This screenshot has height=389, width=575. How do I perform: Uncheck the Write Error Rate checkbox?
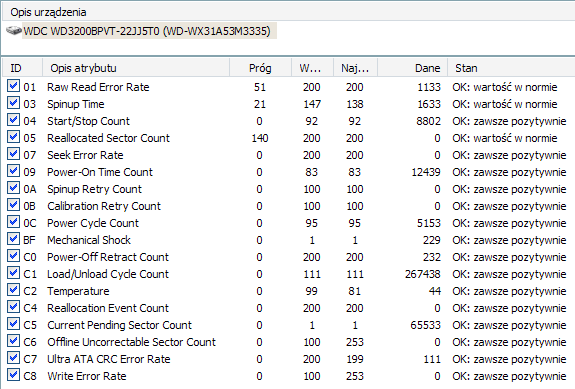[13, 375]
